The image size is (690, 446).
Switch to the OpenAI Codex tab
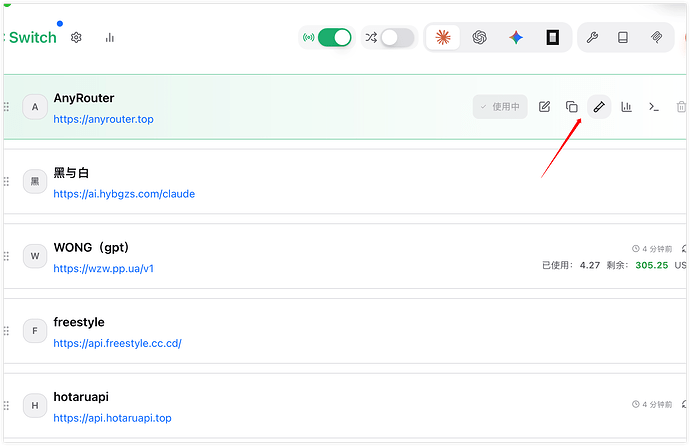(x=480, y=37)
